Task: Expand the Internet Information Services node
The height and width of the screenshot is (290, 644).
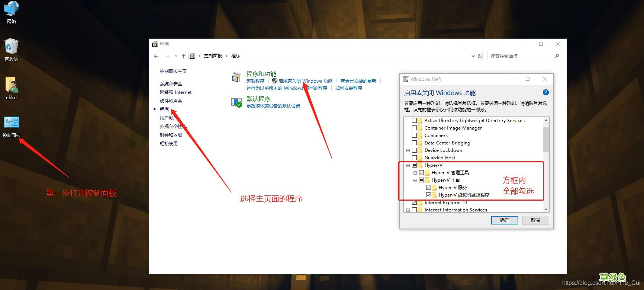Action: (x=408, y=210)
